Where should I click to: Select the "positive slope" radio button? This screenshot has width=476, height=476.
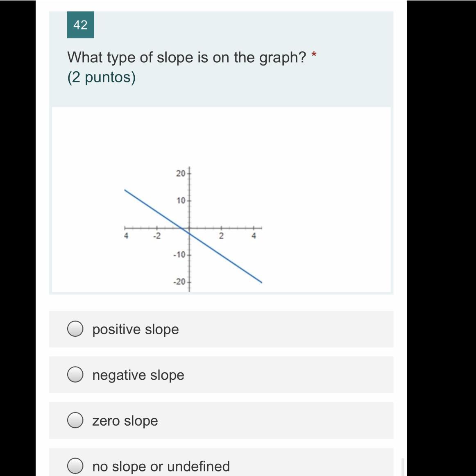pos(75,329)
